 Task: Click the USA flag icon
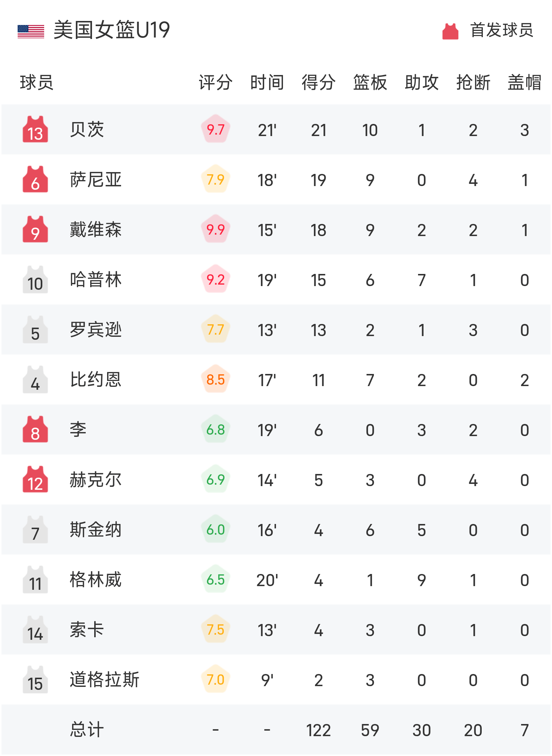(31, 31)
